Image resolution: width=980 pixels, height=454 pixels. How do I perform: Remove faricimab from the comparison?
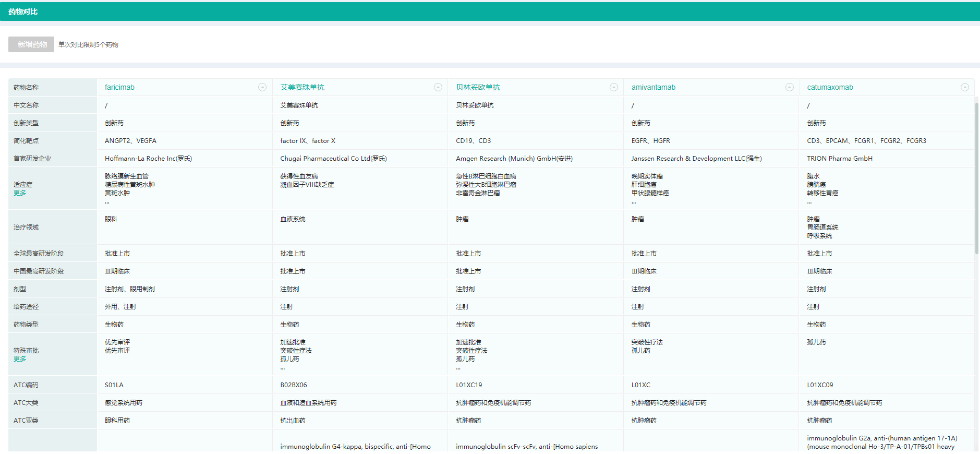(x=262, y=87)
